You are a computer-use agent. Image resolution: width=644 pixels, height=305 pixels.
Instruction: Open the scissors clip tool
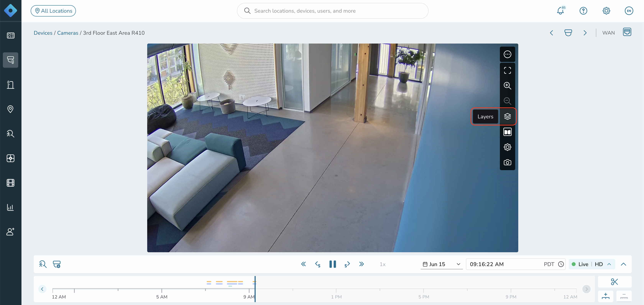[614, 282]
